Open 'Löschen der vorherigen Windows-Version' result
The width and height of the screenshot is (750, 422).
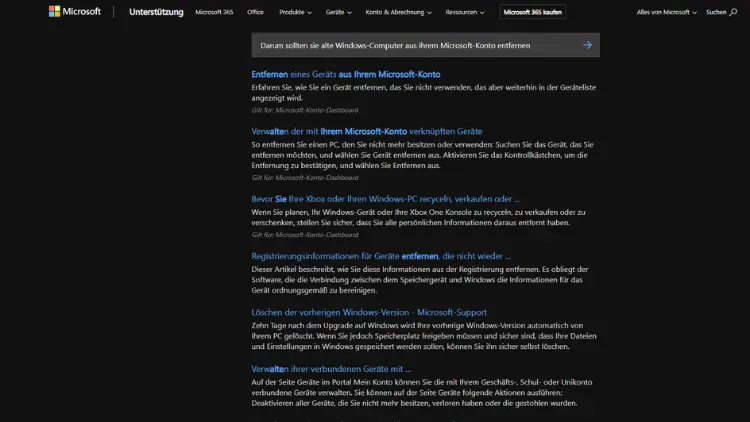point(369,312)
